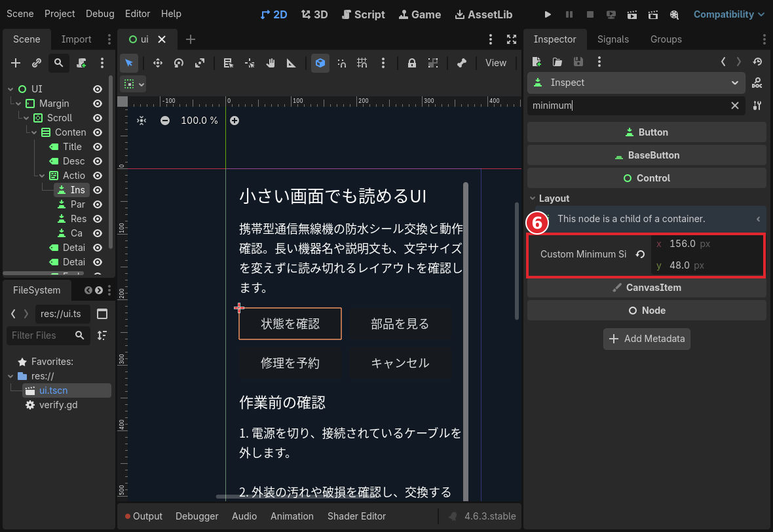Open the FileSystem sort options icon
The width and height of the screenshot is (773, 532).
pyautogui.click(x=102, y=335)
